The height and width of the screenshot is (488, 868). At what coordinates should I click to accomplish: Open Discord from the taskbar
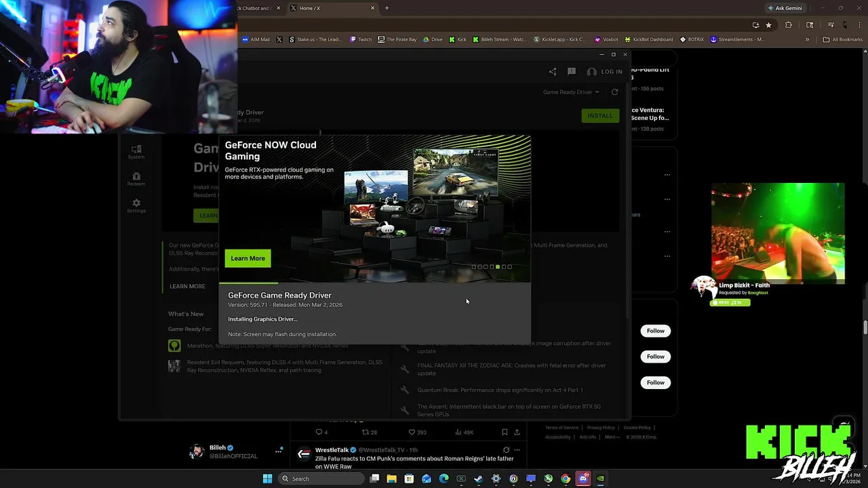pyautogui.click(x=583, y=479)
